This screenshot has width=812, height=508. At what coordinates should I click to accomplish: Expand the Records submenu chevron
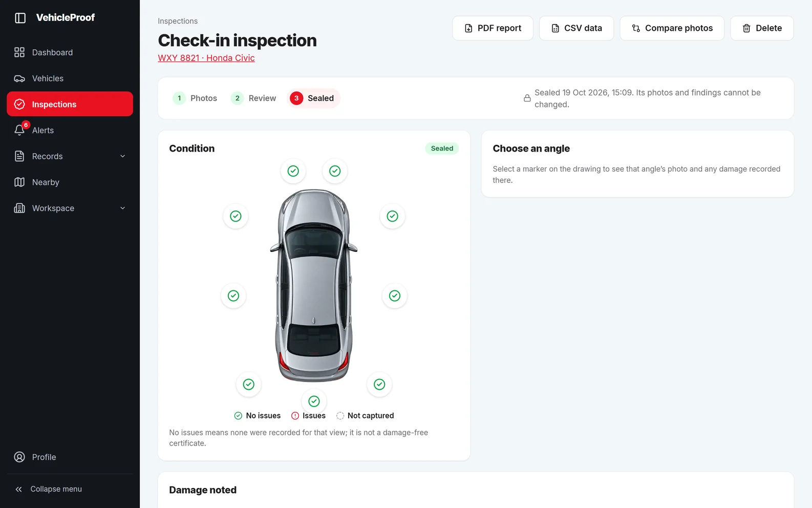[x=122, y=156]
